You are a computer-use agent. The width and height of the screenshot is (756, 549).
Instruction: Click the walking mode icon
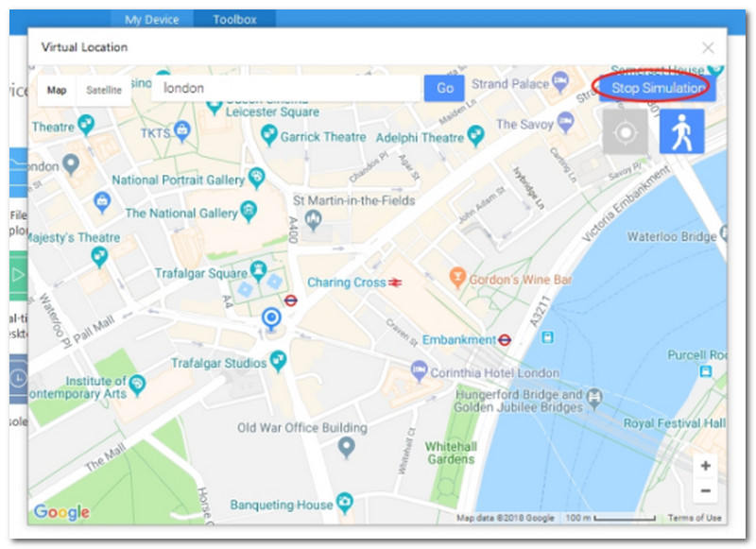pos(681,131)
